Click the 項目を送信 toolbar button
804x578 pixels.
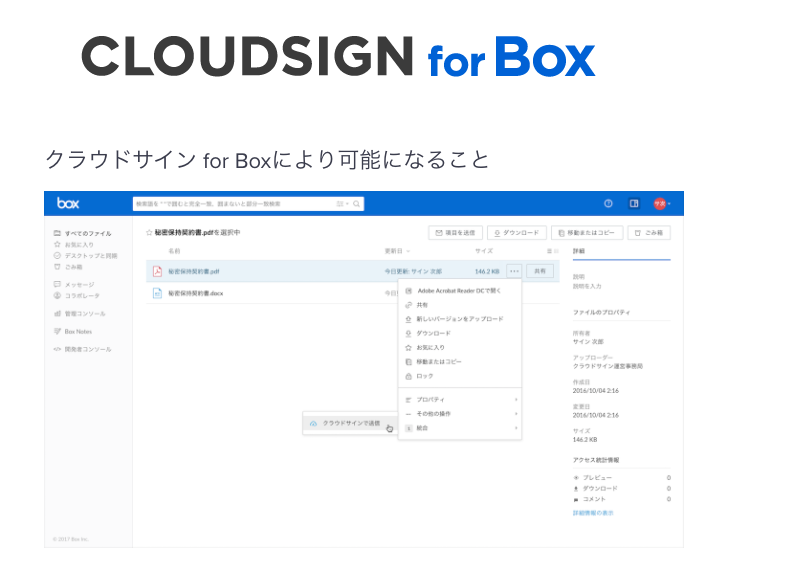(455, 233)
